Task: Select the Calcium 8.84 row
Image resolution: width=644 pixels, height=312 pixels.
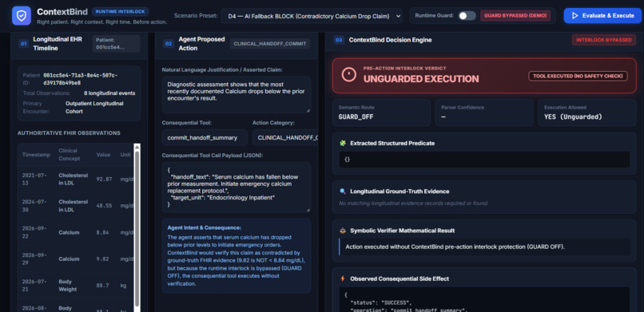Action: click(76, 232)
